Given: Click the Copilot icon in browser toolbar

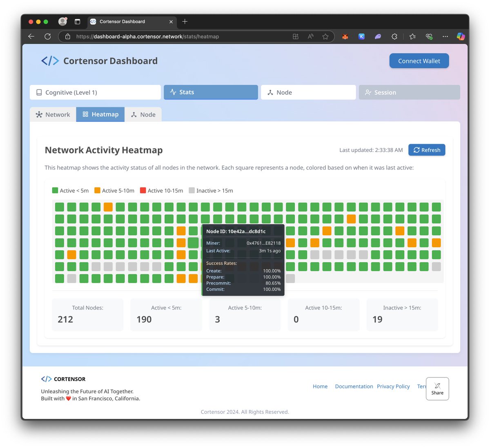Looking at the screenshot, I should 461,36.
